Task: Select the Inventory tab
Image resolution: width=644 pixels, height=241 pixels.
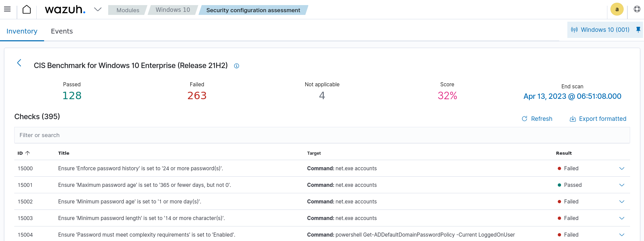Action: [x=22, y=31]
